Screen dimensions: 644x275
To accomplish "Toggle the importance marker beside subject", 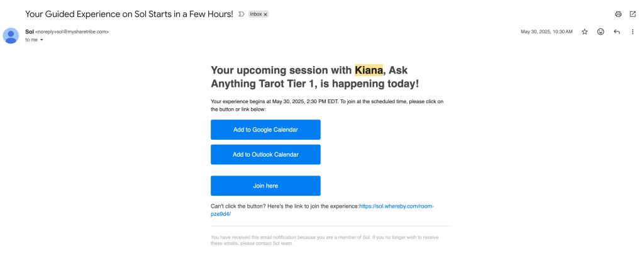I will tap(241, 14).
